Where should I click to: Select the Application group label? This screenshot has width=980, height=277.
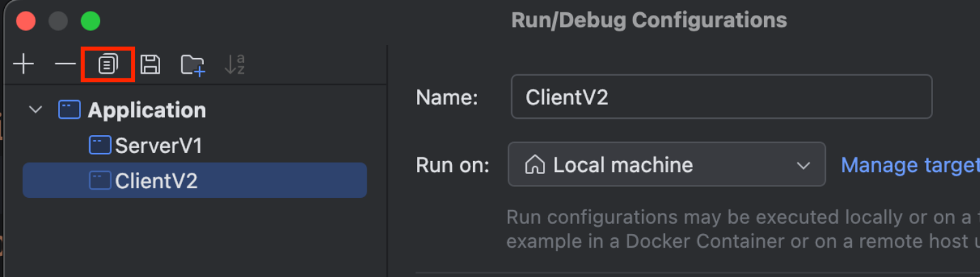pyautogui.click(x=147, y=110)
